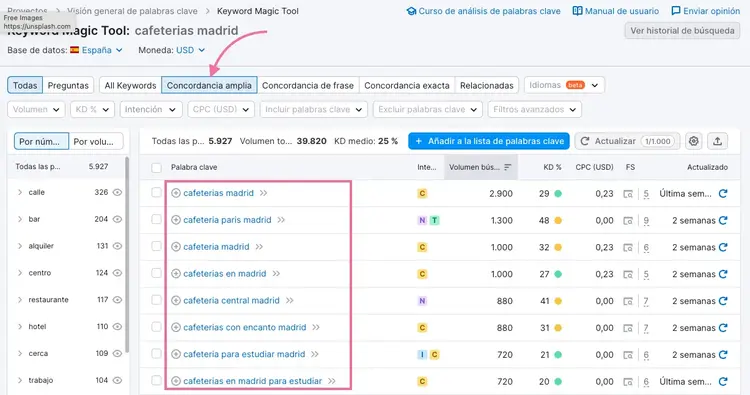Select Concordancia exacta tab
750x395 pixels.
[407, 86]
